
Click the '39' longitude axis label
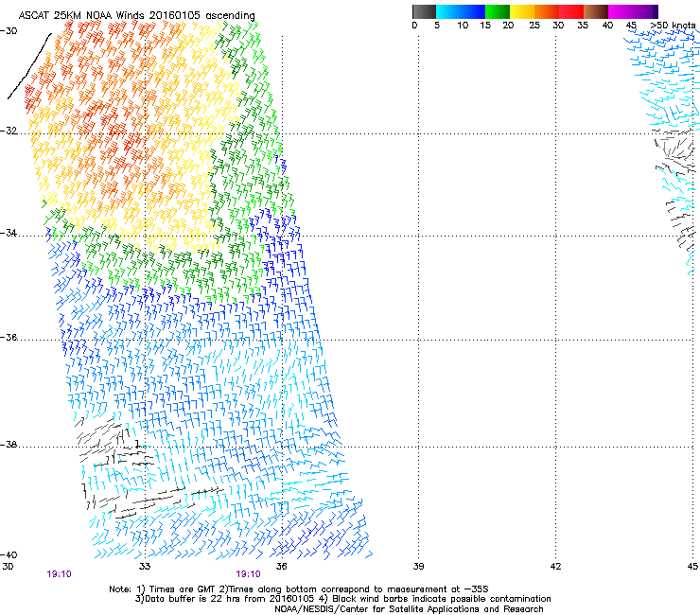418,567
